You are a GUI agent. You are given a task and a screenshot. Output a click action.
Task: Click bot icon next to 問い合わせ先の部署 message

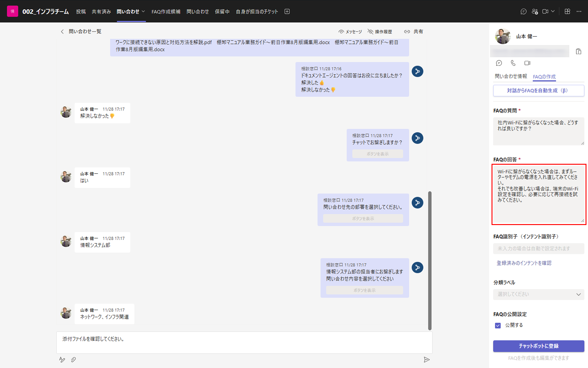point(417,203)
